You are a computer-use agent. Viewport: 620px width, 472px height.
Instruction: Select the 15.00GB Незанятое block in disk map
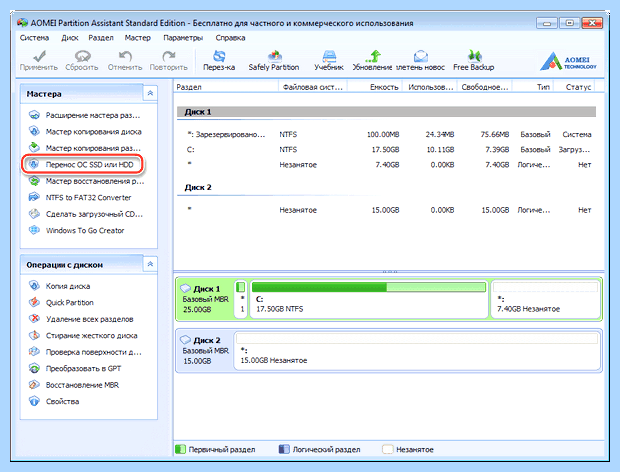pos(418,350)
